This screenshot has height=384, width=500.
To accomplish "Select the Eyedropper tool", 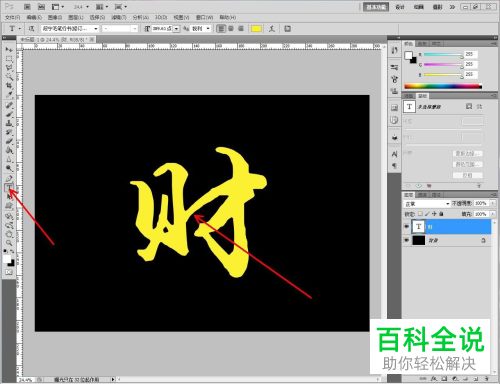I will pyautogui.click(x=9, y=95).
